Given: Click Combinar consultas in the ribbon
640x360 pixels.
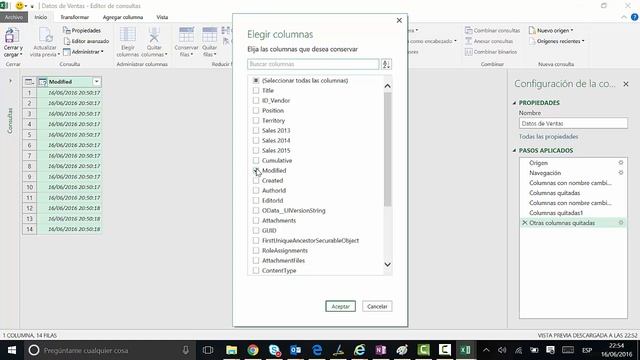Looking at the screenshot, I should coord(493,30).
